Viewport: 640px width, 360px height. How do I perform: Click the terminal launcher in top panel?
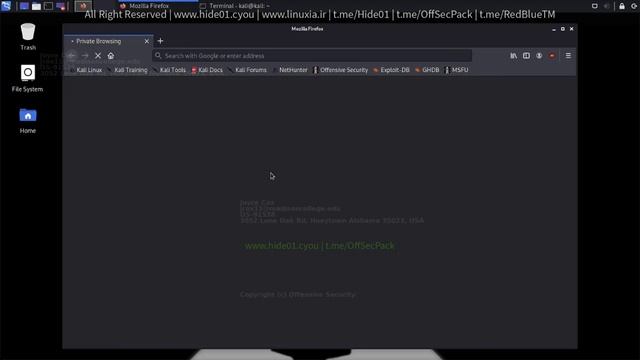click(49, 6)
